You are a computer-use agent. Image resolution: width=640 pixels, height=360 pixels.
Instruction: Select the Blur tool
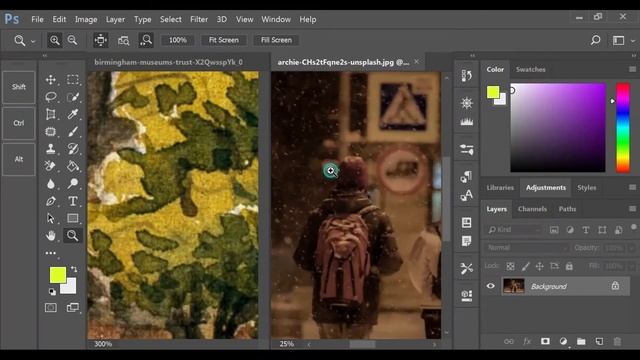pyautogui.click(x=51, y=183)
